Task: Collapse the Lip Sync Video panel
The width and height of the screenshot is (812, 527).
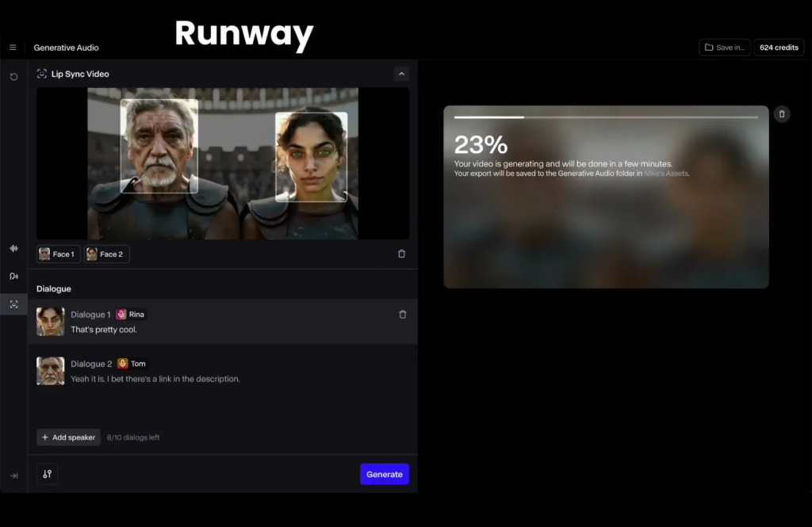Action: [401, 74]
